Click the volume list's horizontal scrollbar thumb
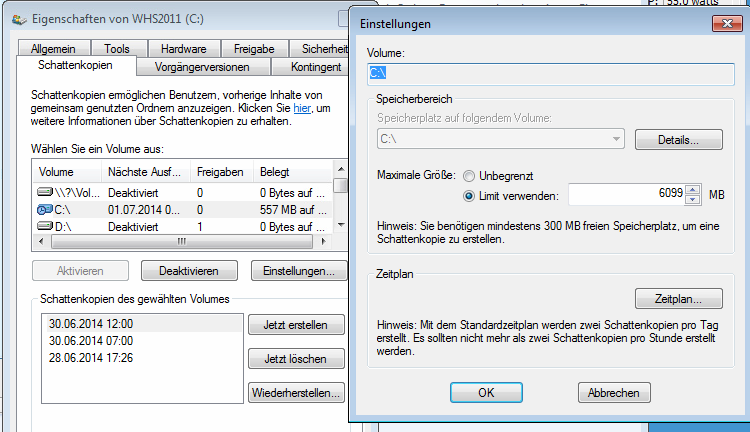 pos(182,242)
